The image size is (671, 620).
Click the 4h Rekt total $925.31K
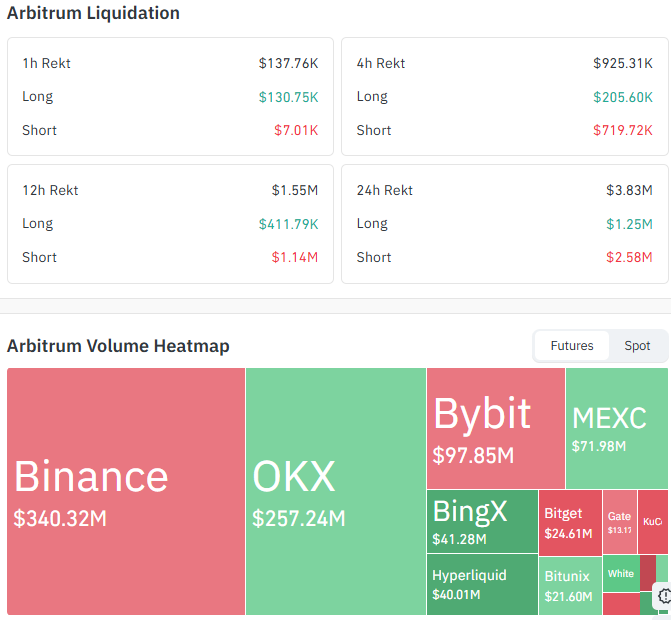click(x=622, y=63)
